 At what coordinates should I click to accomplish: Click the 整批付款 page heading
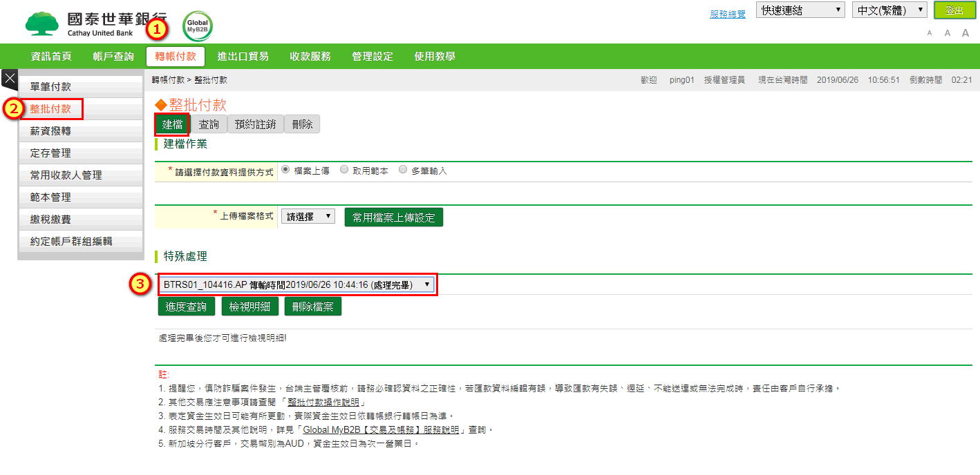[198, 105]
